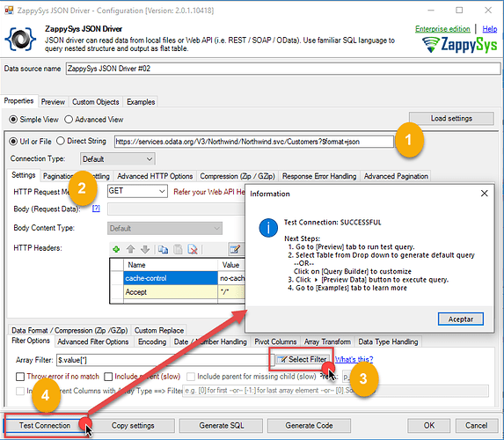The image size is (504, 440).
Task: Click the blue information icon in dialog
Action: (x=268, y=227)
